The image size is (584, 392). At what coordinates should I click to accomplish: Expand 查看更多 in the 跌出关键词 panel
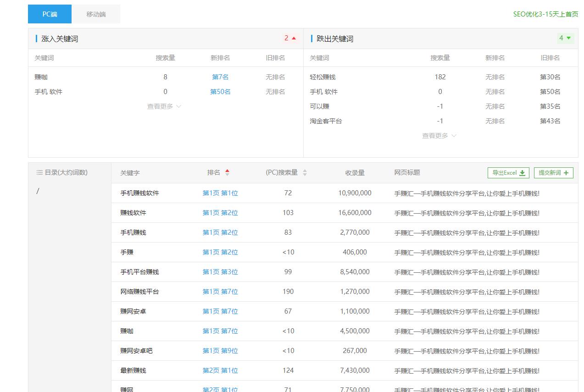(x=435, y=135)
